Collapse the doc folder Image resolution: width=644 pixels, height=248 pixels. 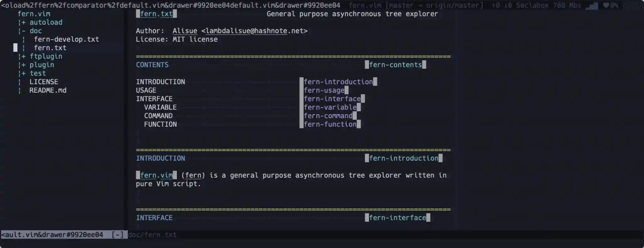36,31
